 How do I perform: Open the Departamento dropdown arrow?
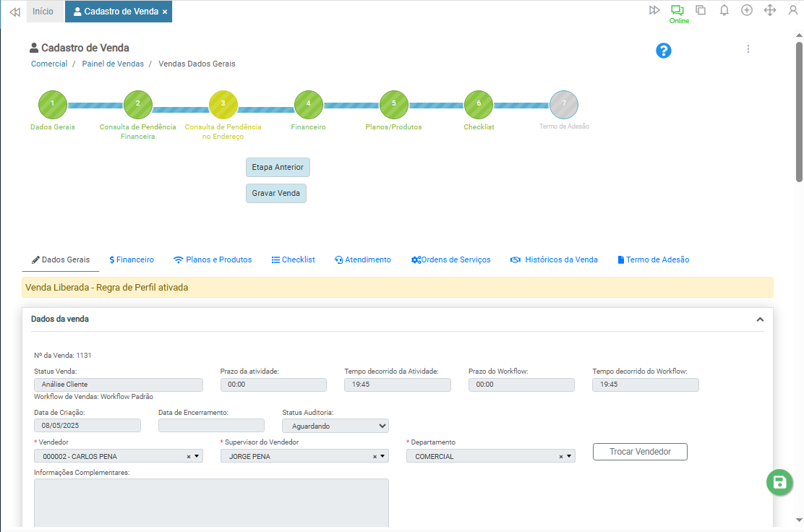coord(570,456)
